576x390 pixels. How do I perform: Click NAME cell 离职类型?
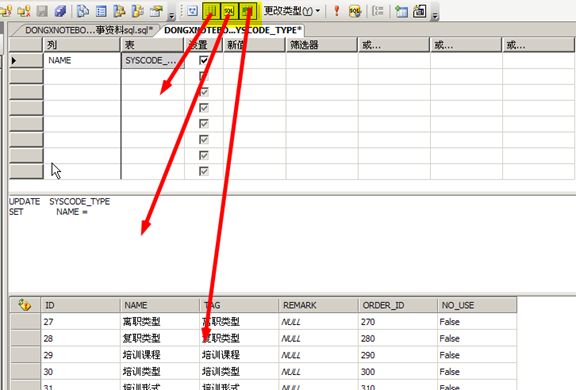pos(160,322)
